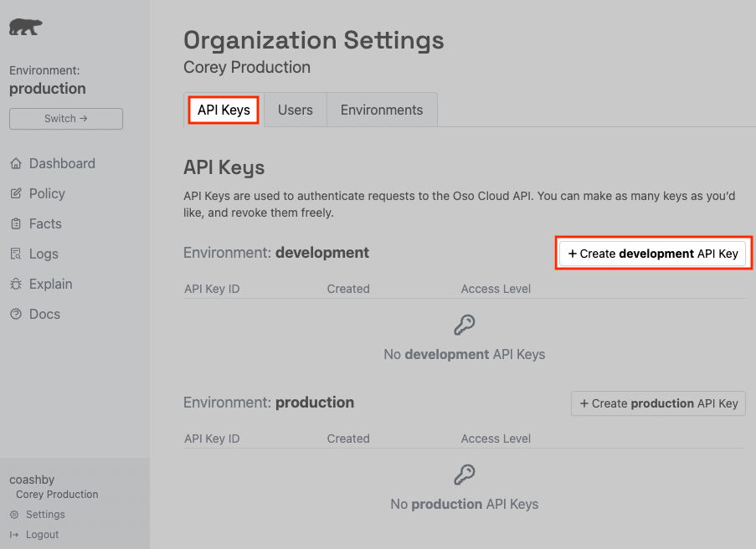The width and height of the screenshot is (756, 549).
Task: Click the Explain bug icon
Action: (15, 285)
